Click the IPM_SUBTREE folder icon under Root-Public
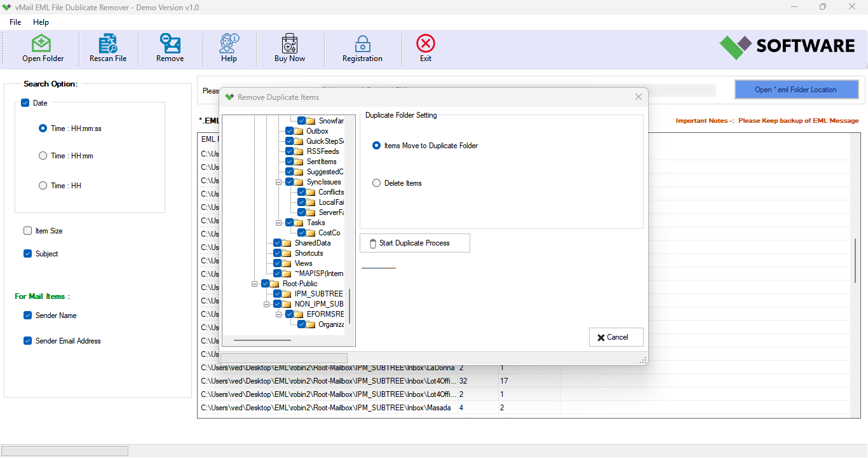 click(287, 294)
